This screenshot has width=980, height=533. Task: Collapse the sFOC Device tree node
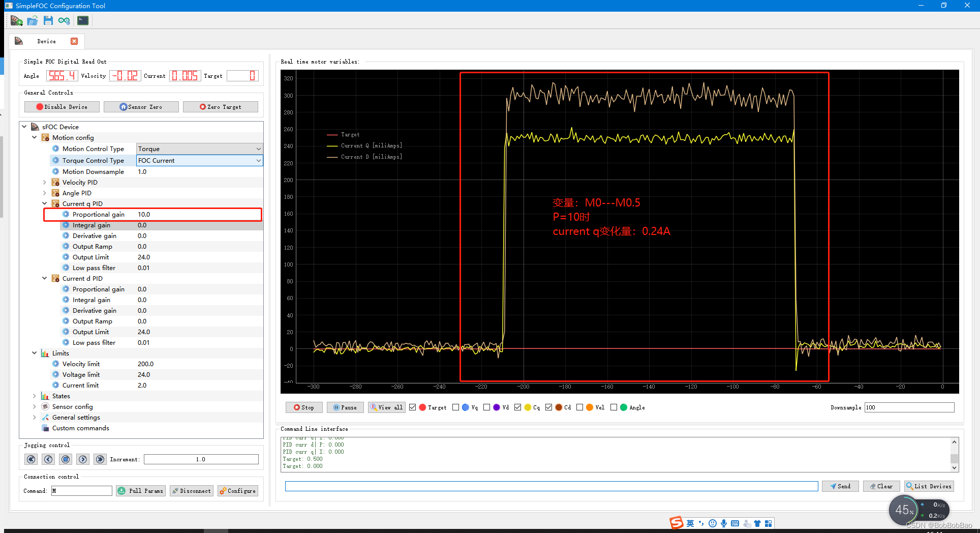[x=24, y=127]
